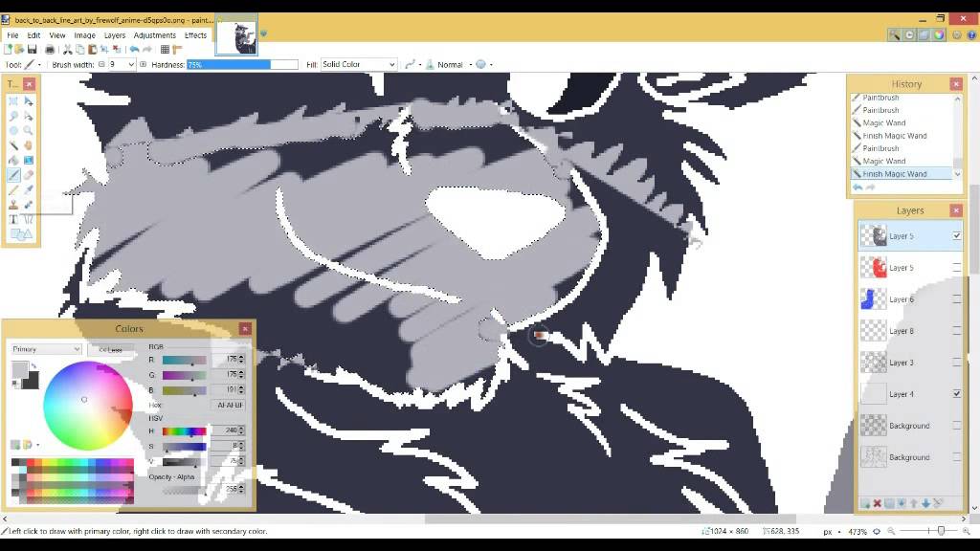Screen dimensions: 980x551
Task: Toggle the pixel grid icon
Action: 165,50
